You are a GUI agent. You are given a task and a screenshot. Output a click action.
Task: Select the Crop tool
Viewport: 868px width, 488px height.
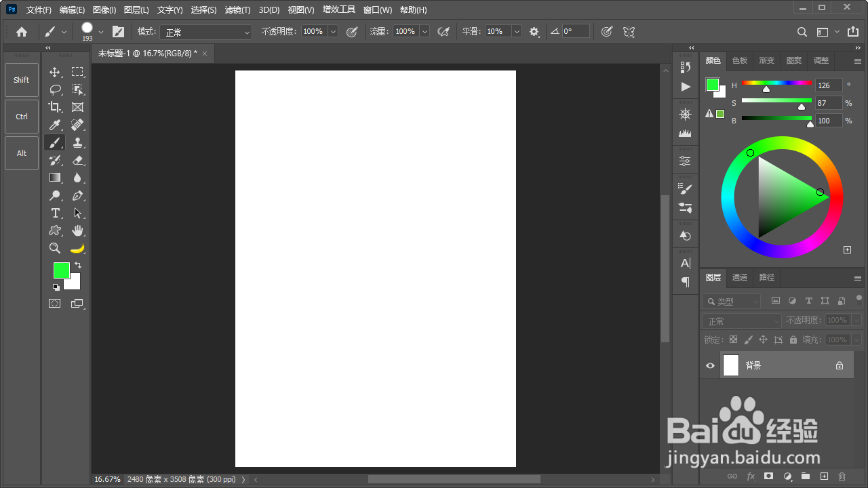click(55, 107)
